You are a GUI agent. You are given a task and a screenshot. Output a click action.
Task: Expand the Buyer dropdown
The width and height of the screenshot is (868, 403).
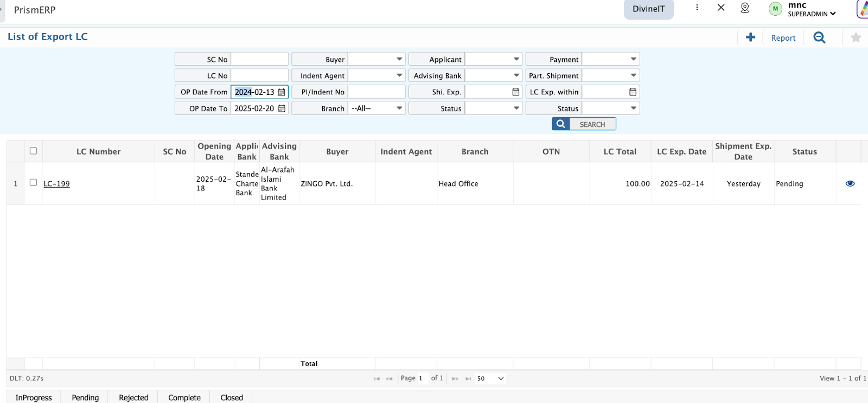(x=376, y=59)
